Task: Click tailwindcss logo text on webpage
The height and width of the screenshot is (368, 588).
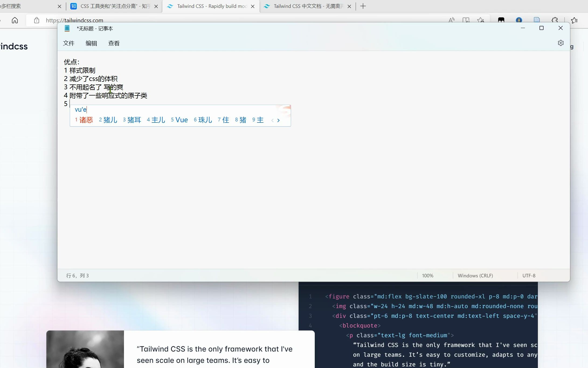Action: point(14,46)
